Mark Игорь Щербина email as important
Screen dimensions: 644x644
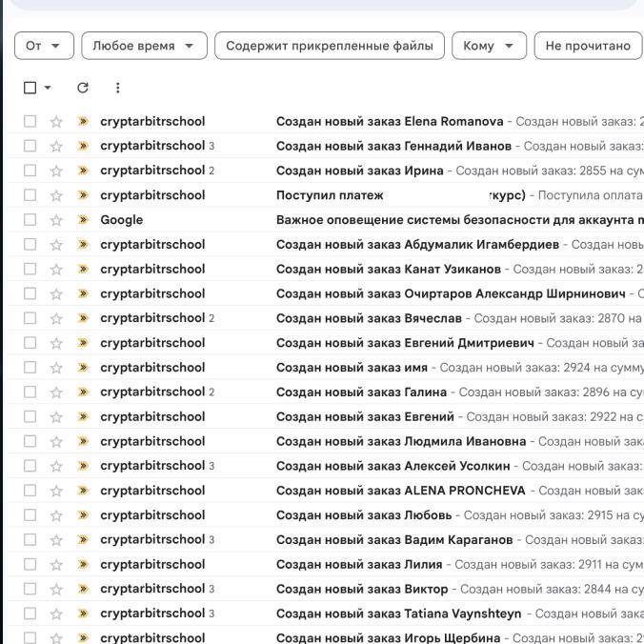click(x=83, y=638)
